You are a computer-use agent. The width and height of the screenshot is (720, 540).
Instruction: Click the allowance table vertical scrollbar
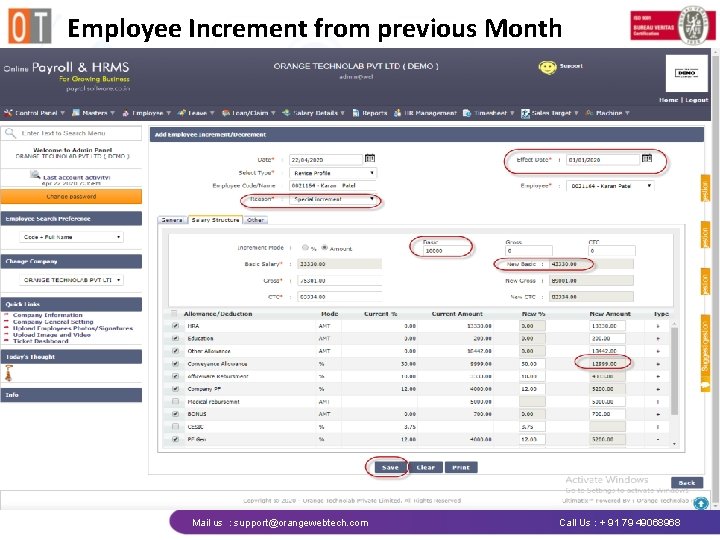tap(674, 370)
